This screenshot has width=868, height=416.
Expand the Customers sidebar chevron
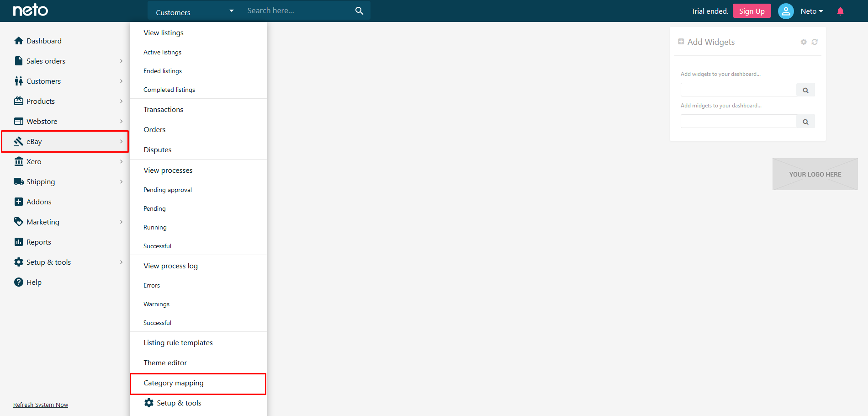click(x=121, y=81)
